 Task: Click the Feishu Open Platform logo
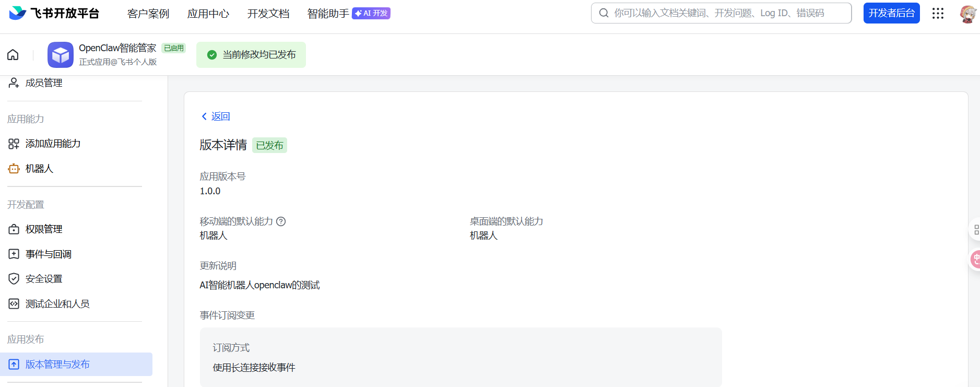tap(54, 13)
